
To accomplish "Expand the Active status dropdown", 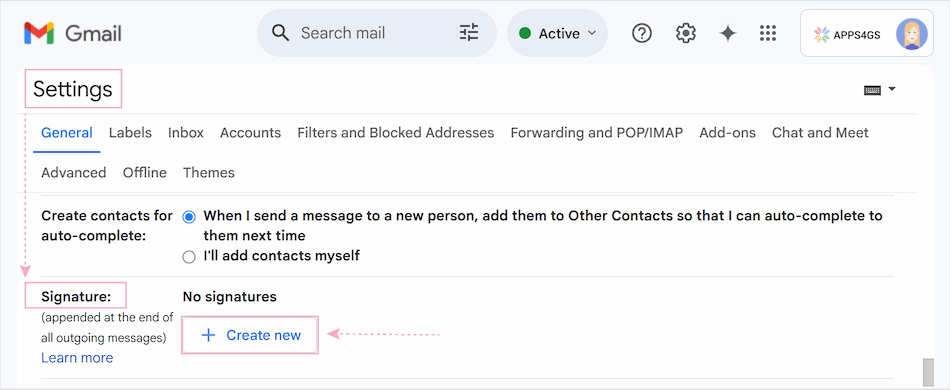I will click(557, 33).
